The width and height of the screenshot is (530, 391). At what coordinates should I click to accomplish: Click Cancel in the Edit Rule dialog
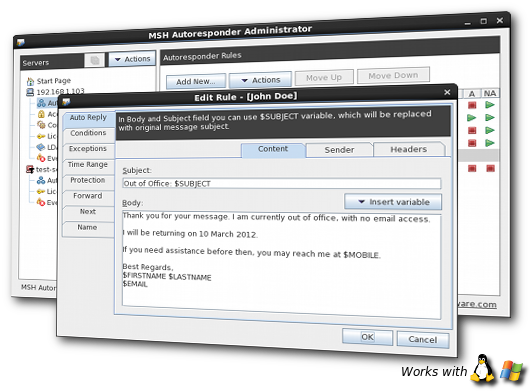(x=423, y=339)
